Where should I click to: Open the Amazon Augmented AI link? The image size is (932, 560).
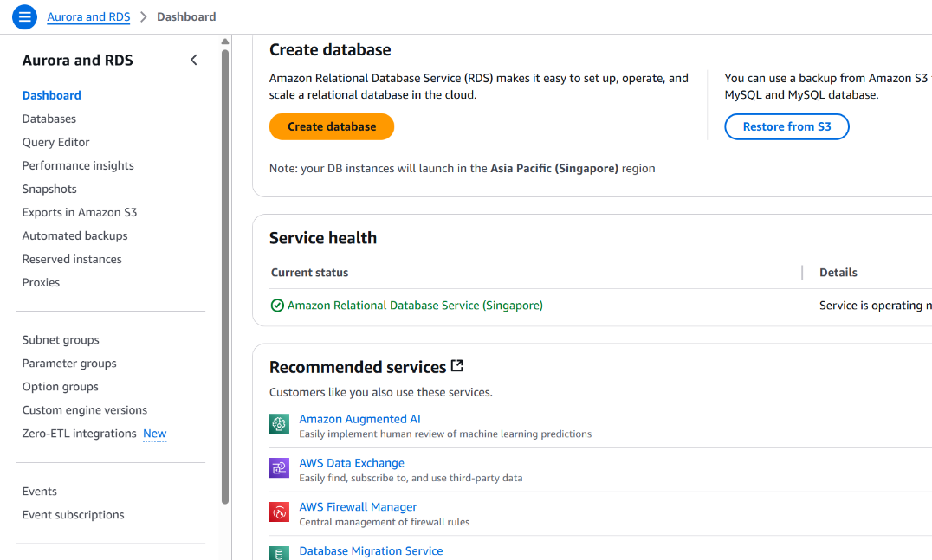click(x=359, y=419)
